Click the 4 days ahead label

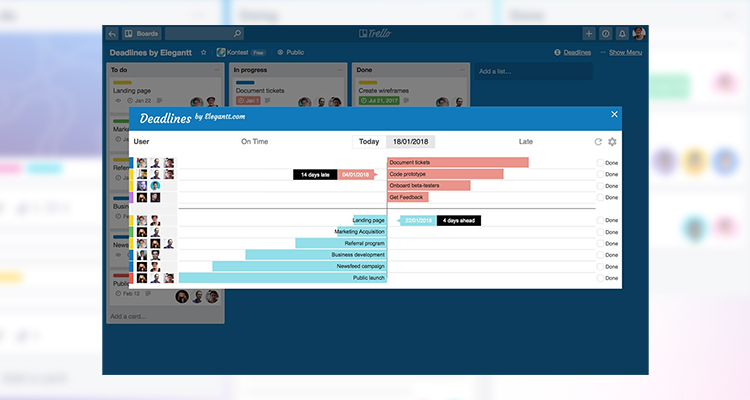tap(459, 220)
